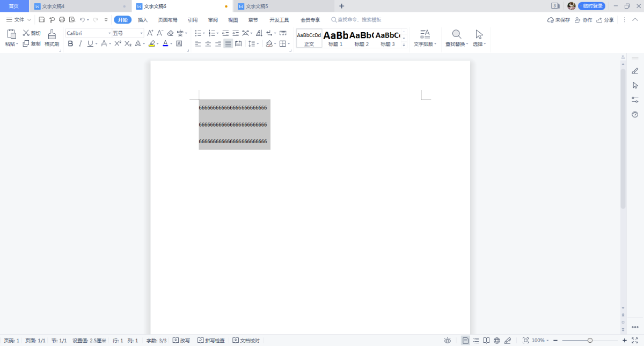Click the Print icon in quick access toolbar
The image size is (644, 346).
[62, 20]
